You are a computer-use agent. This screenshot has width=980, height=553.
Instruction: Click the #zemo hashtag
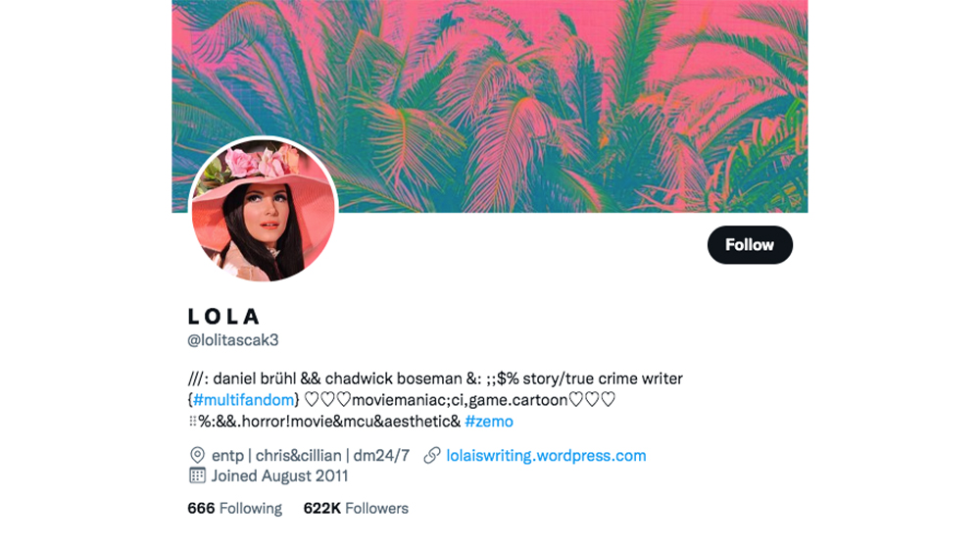489,421
